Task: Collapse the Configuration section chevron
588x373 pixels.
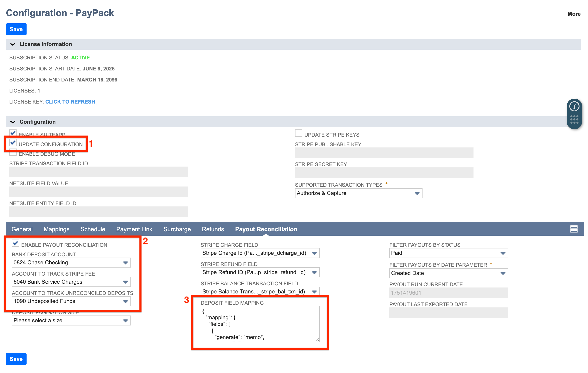Action: (x=13, y=122)
